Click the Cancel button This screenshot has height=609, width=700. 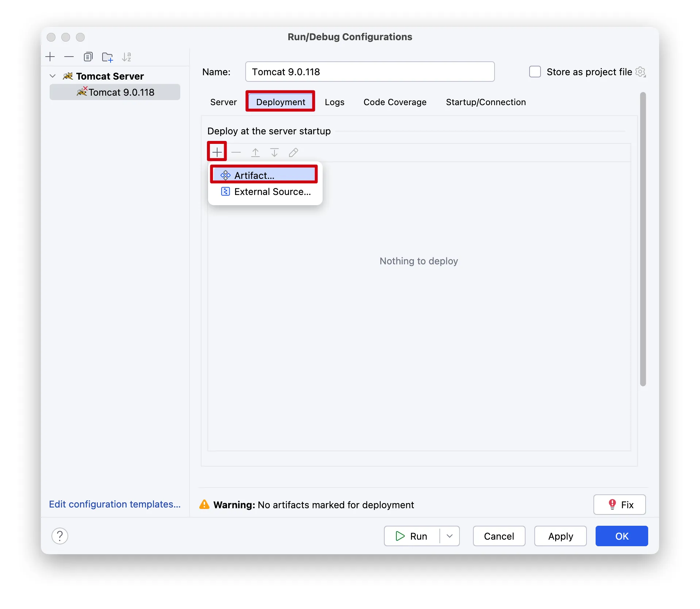tap(499, 536)
